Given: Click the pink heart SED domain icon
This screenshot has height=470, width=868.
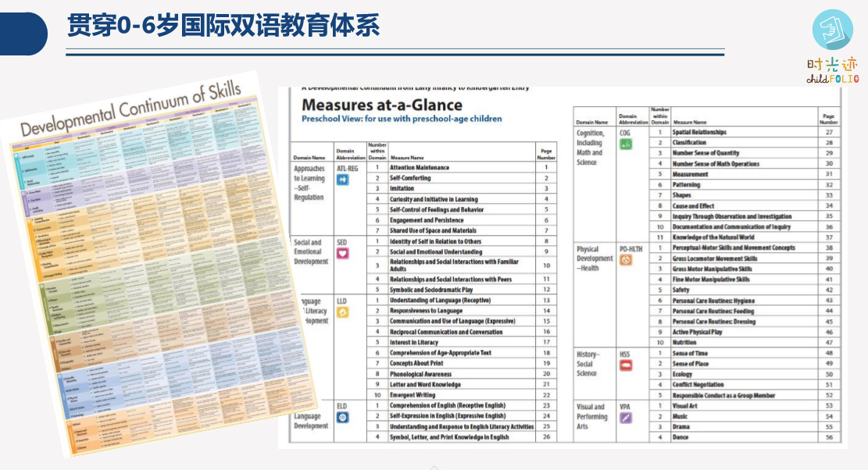Looking at the screenshot, I should (x=342, y=253).
